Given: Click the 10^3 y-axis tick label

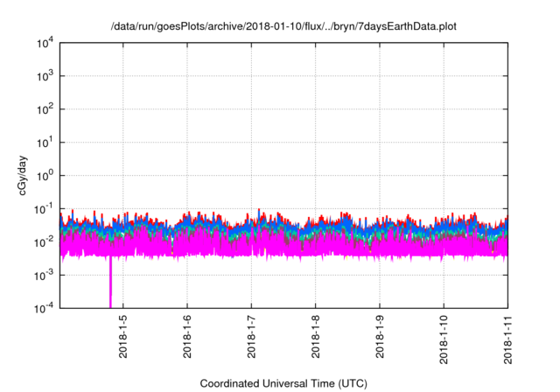Looking at the screenshot, I should pyautogui.click(x=45, y=77).
